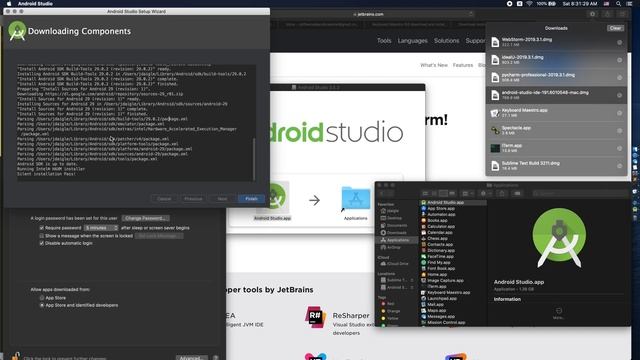Open Solutions menu on JetBrains site

pos(447,41)
